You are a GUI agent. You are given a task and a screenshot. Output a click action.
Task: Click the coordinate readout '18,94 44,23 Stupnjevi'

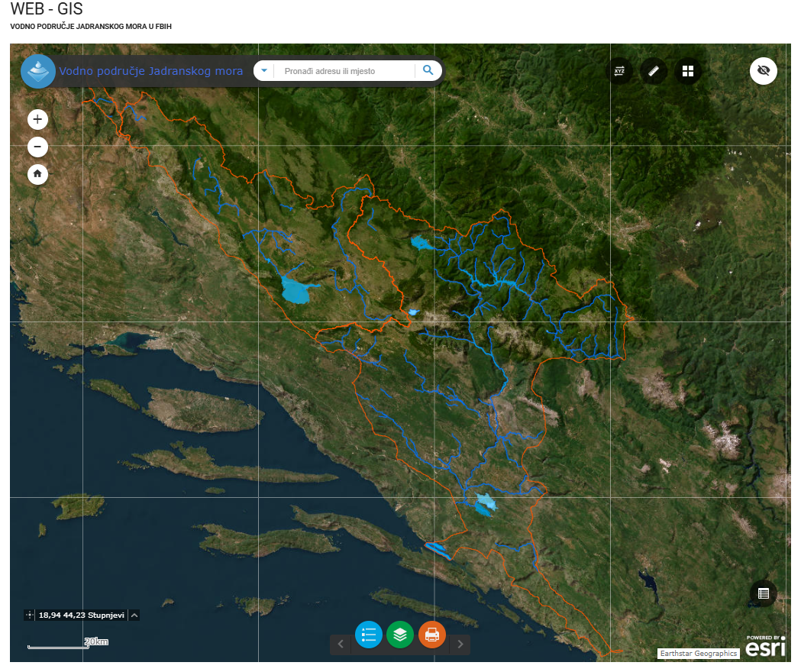81,615
